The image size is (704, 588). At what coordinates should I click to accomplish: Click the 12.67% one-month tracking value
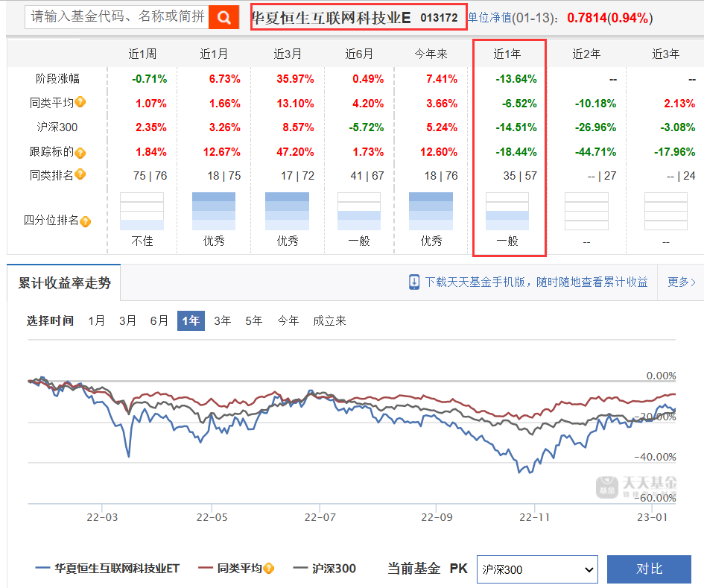pos(221,152)
